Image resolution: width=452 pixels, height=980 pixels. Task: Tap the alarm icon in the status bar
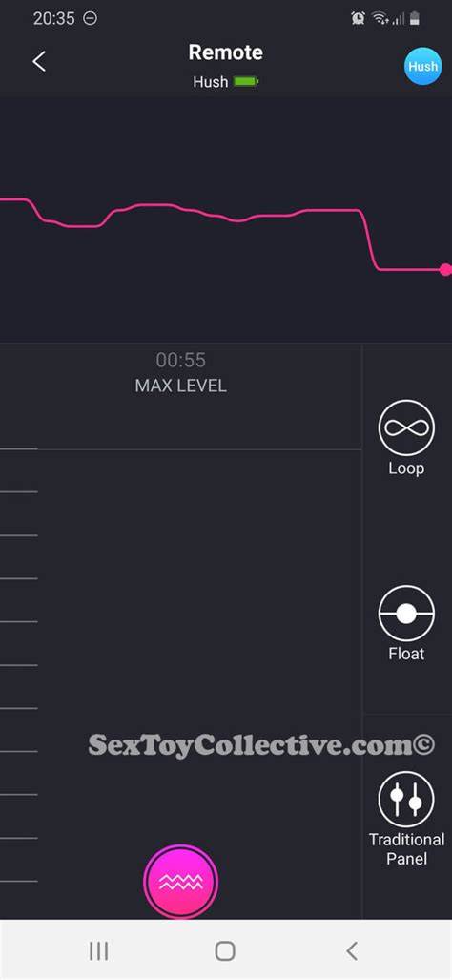tap(358, 19)
